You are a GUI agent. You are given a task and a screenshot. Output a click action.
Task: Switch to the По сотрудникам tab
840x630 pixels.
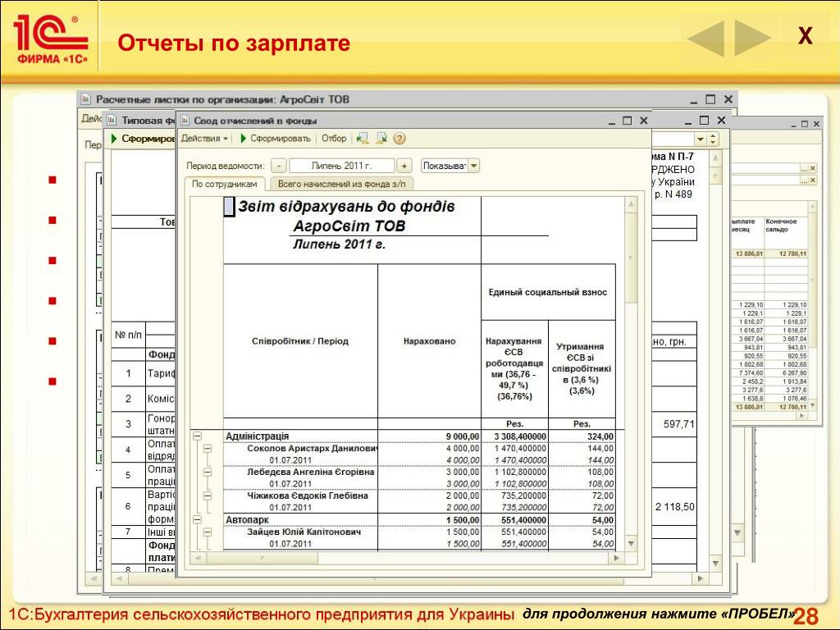click(x=225, y=185)
